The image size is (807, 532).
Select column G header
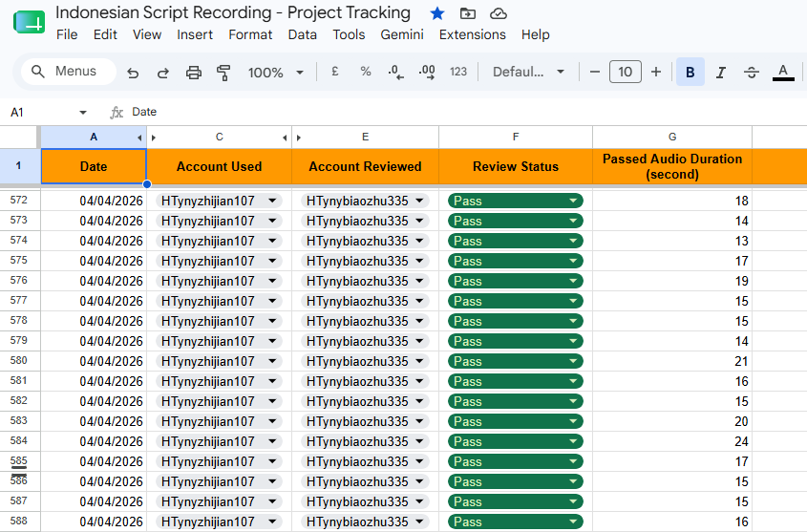(x=672, y=137)
